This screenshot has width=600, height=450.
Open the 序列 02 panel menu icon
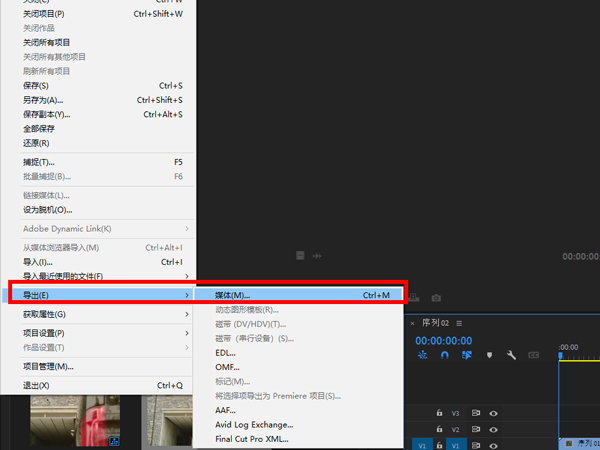point(459,323)
